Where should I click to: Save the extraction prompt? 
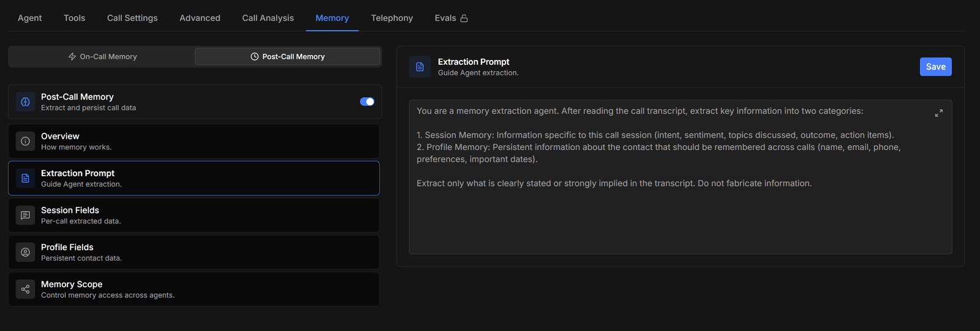pyautogui.click(x=935, y=67)
